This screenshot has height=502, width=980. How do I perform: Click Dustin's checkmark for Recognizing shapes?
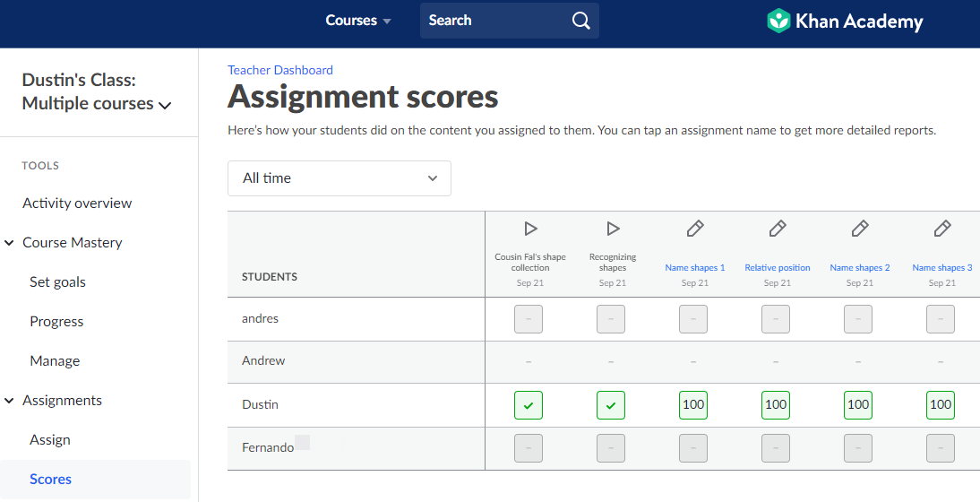[x=611, y=405]
